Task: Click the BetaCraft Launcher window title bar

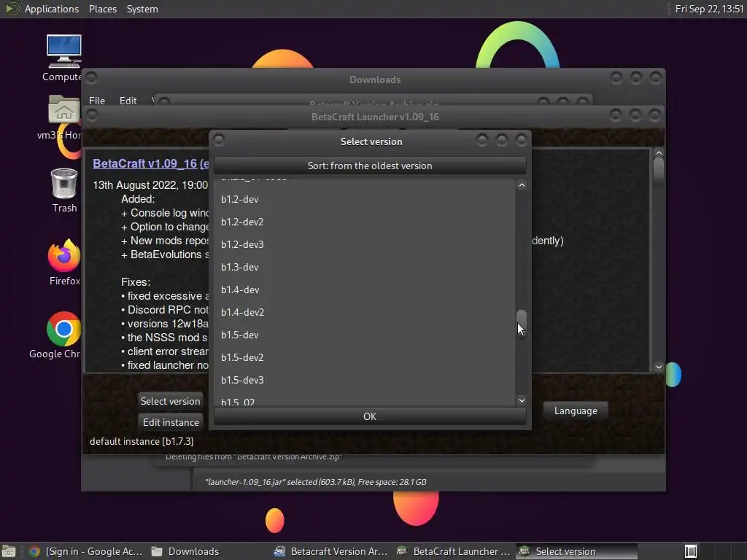Action: pyautogui.click(x=375, y=117)
